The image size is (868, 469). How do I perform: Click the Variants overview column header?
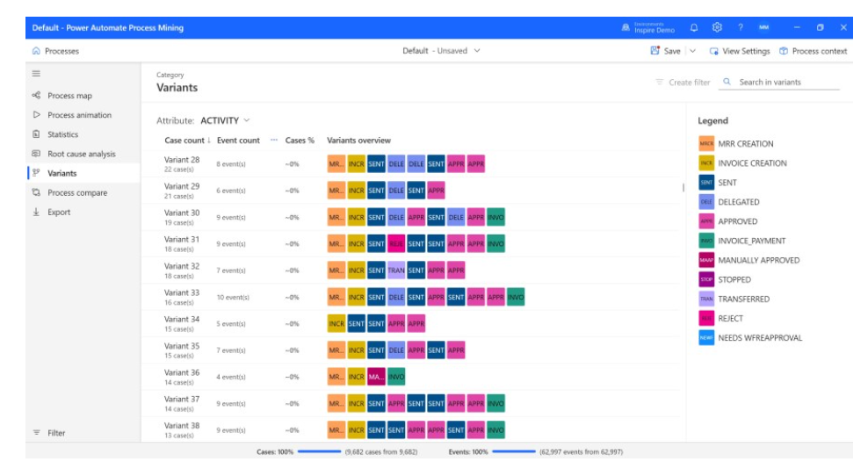(358, 141)
